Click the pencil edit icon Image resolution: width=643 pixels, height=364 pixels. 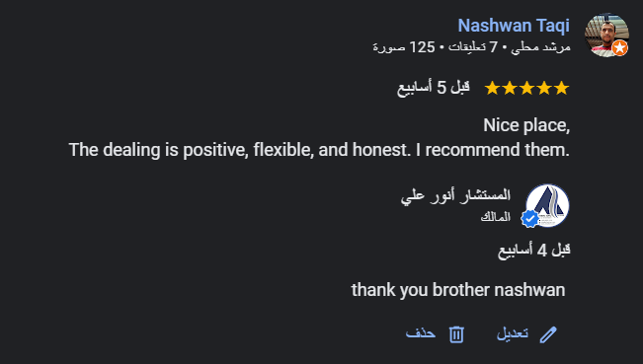click(x=548, y=334)
